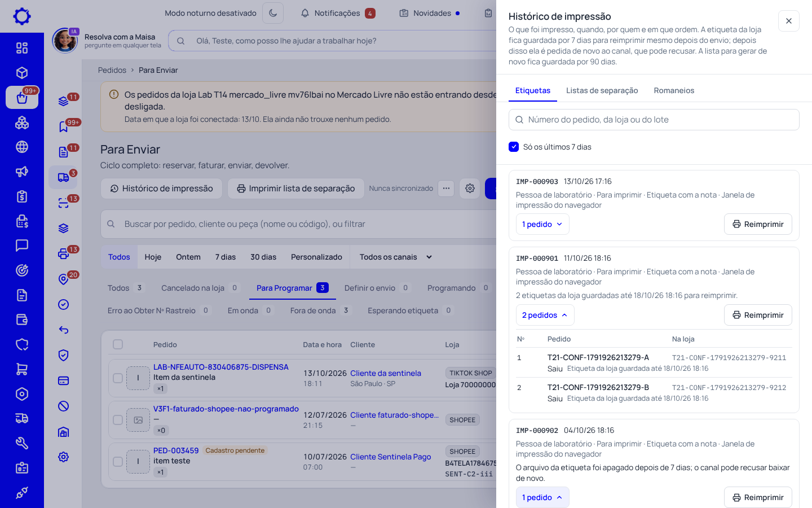
Task: Uncheck Só os últimos 7 dias
Action: [514, 147]
